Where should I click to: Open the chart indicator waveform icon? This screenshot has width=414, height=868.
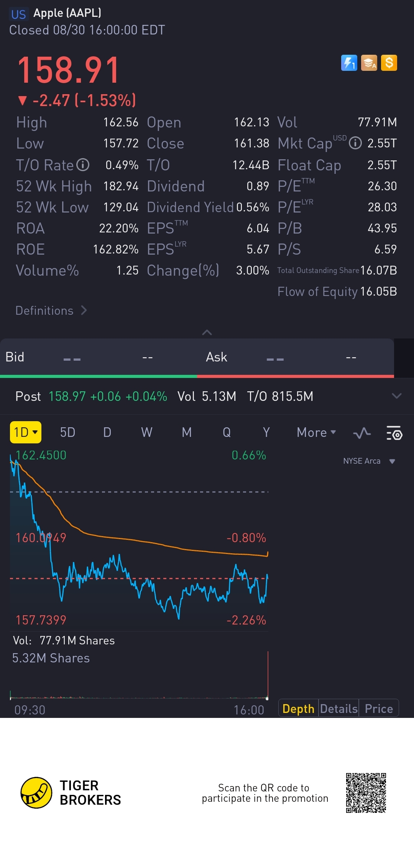pyautogui.click(x=362, y=433)
